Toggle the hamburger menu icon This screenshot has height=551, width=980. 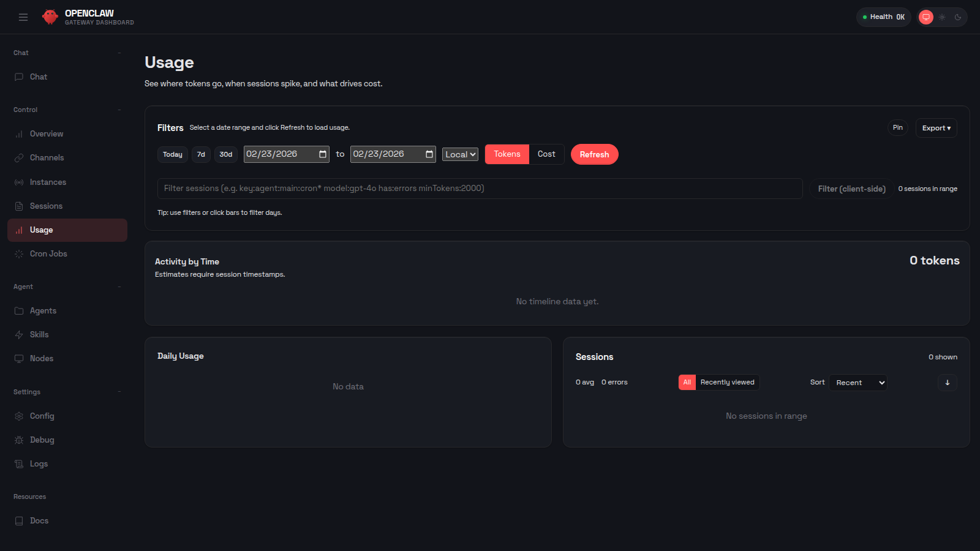[23, 17]
